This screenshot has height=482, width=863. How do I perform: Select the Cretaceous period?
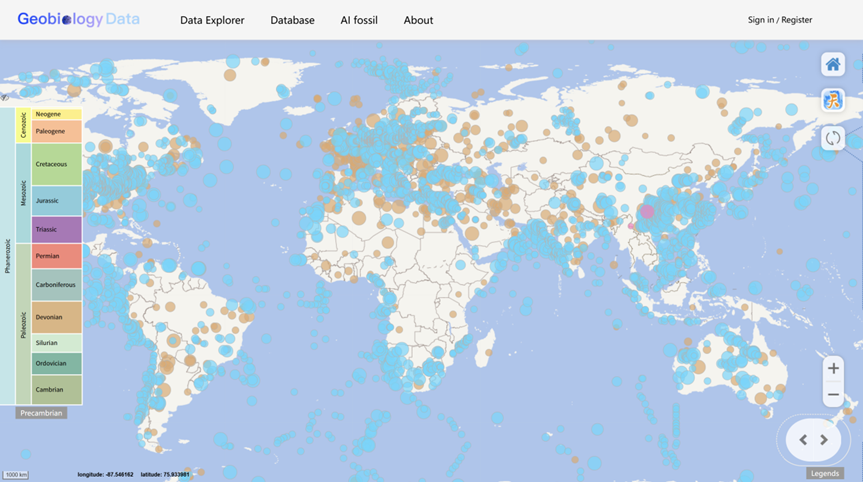(x=57, y=164)
